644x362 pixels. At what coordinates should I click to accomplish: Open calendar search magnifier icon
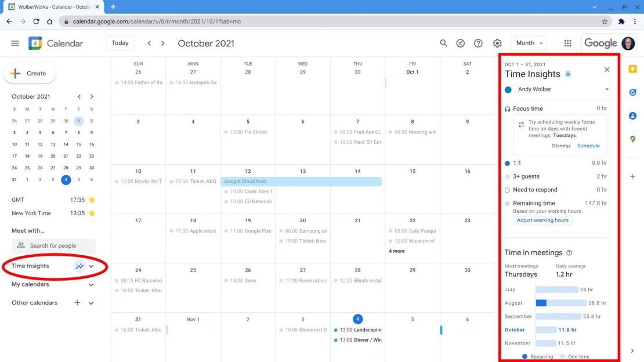[444, 43]
